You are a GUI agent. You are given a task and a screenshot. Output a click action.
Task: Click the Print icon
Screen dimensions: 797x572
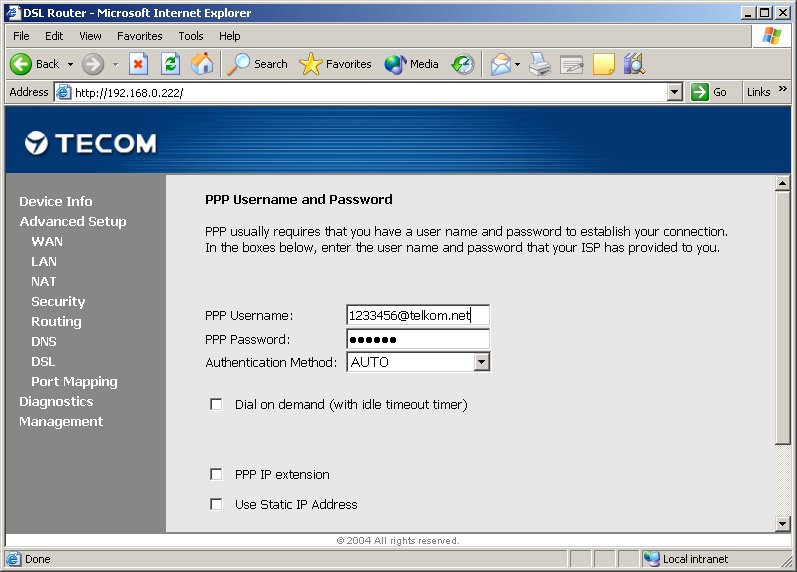(540, 64)
